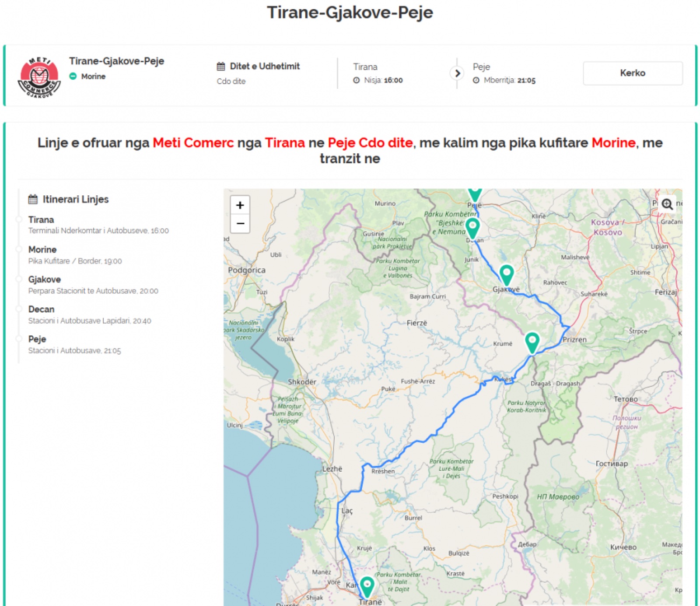Open the map magnifier search icon

tap(667, 204)
